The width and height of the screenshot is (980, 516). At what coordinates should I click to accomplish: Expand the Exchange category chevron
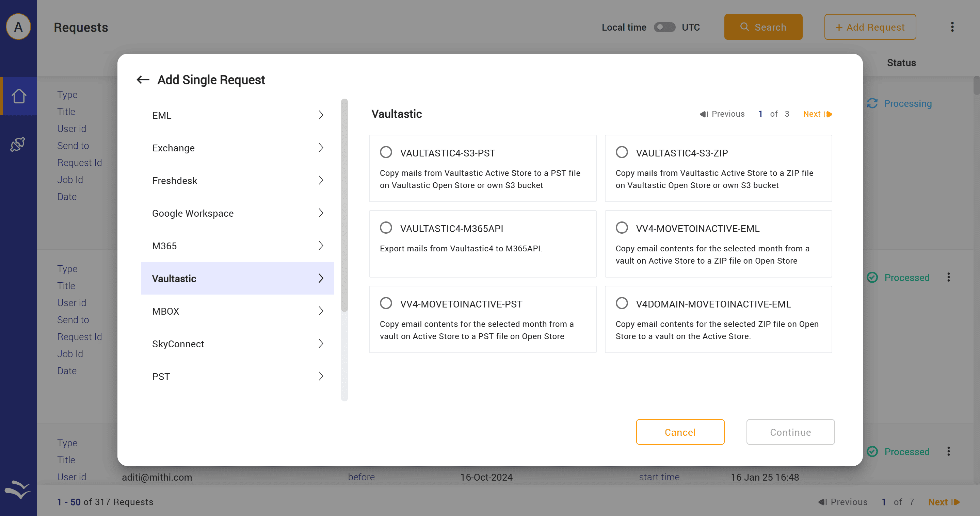tap(321, 148)
